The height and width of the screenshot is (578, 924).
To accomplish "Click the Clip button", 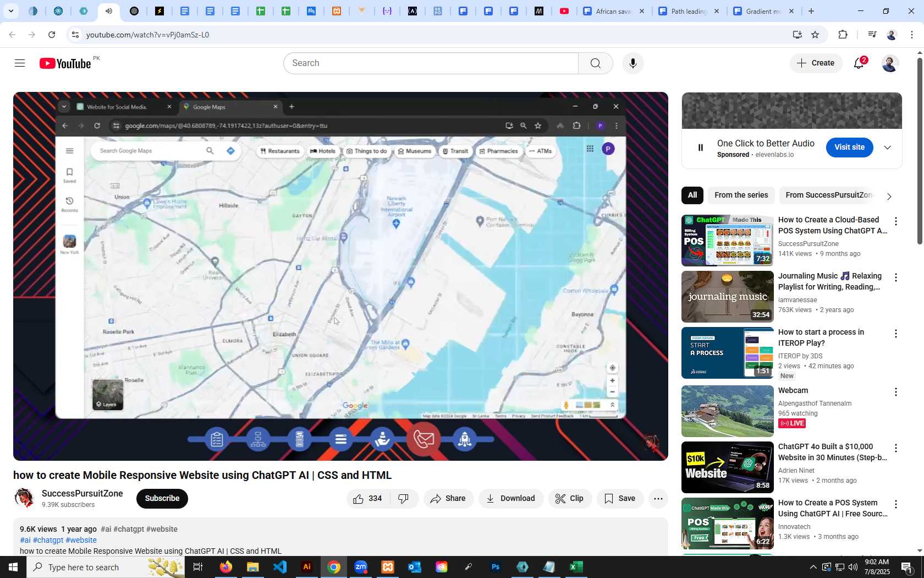I will [x=570, y=499].
